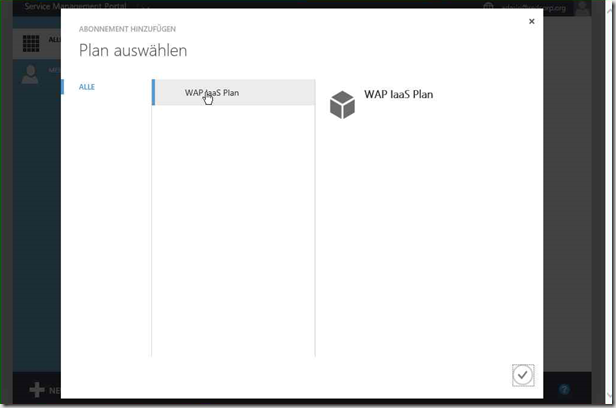Click the Service Management Portal title
Image resolution: width=616 pixels, height=408 pixels.
pyautogui.click(x=75, y=6)
